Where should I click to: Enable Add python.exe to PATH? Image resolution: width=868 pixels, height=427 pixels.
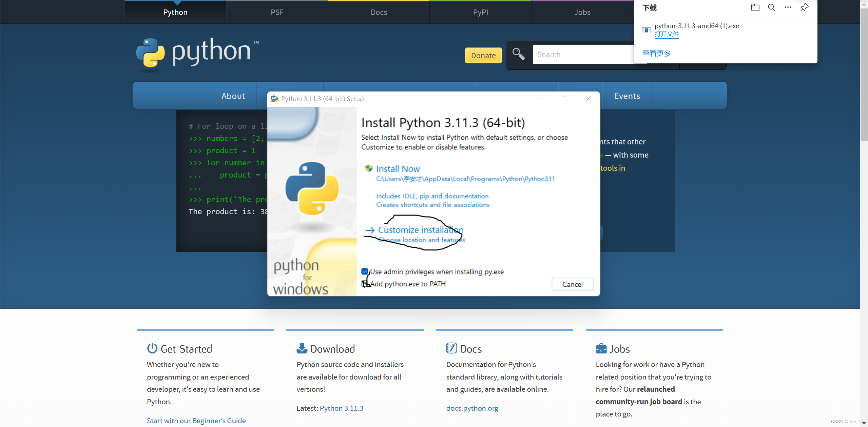click(365, 284)
